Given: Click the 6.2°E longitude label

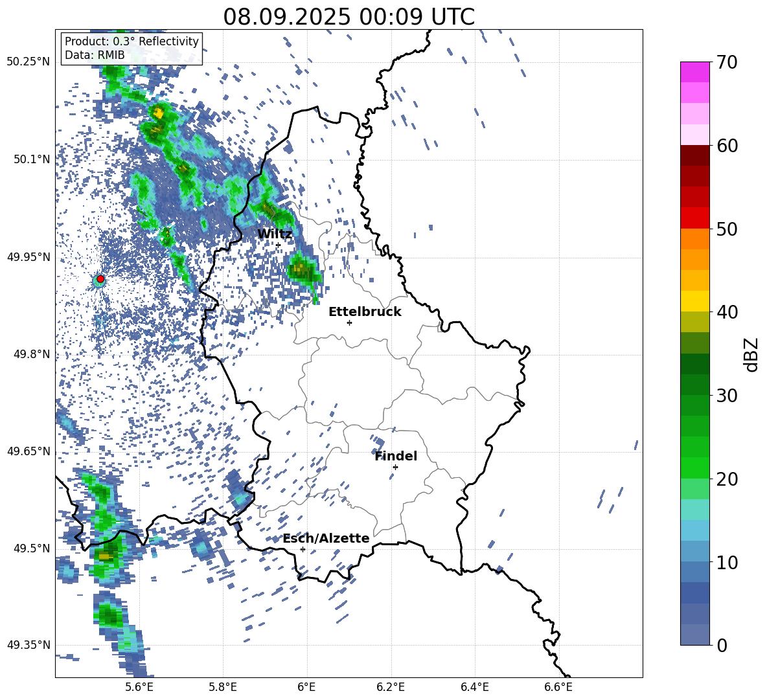Looking at the screenshot, I should (x=391, y=687).
